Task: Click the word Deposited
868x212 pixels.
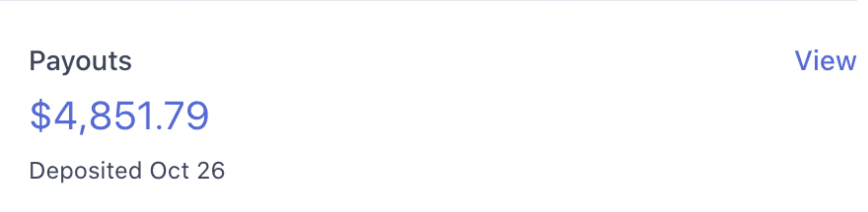Action: [86, 171]
